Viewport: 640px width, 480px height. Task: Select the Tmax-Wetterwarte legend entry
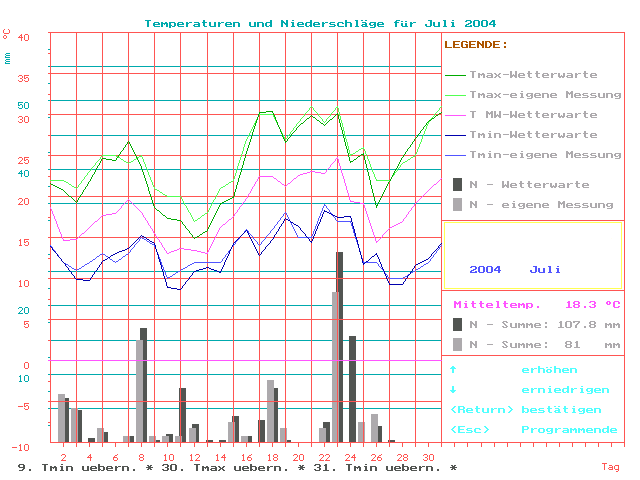click(532, 75)
